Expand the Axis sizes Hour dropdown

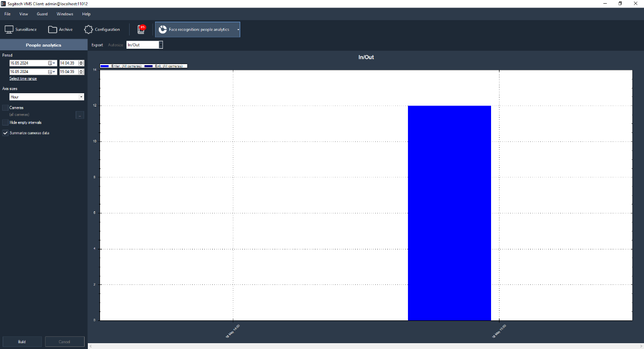tap(81, 97)
